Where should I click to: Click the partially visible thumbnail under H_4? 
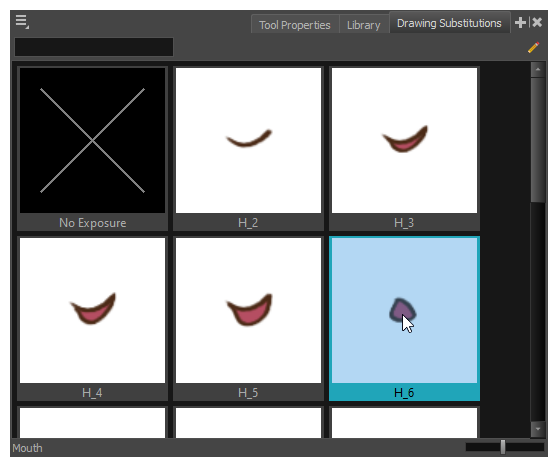coord(93,423)
